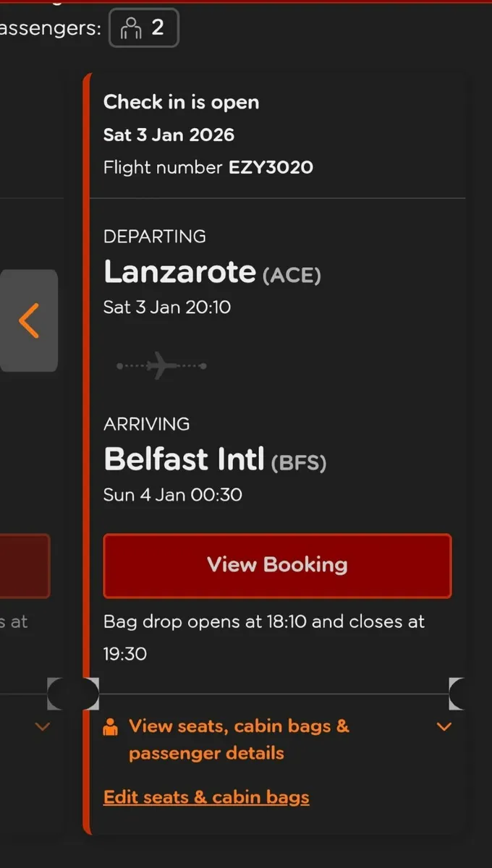Click the Check in is open heading
492x868 pixels.
pyautogui.click(x=181, y=102)
